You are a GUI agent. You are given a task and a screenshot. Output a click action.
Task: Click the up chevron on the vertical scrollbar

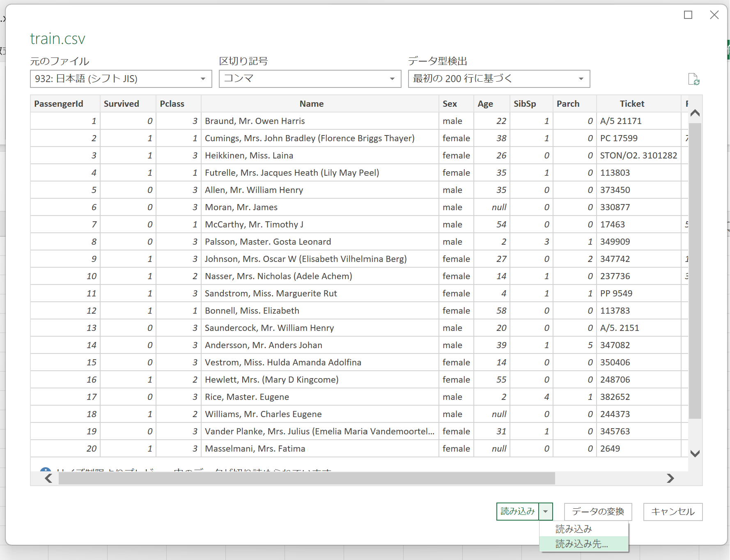695,113
